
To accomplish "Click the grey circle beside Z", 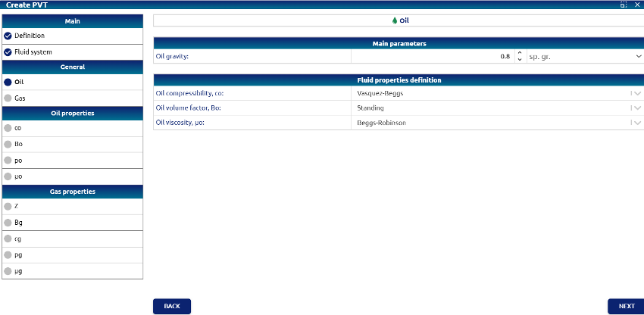I will click(x=8, y=206).
